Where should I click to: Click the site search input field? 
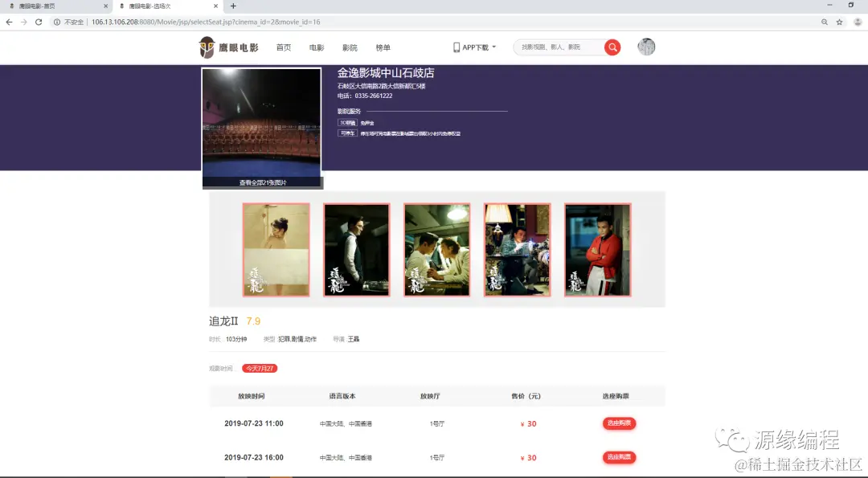(559, 47)
